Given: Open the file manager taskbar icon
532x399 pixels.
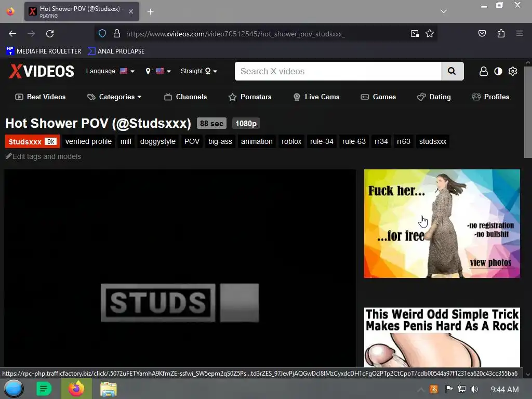Looking at the screenshot, I should coord(109,389).
